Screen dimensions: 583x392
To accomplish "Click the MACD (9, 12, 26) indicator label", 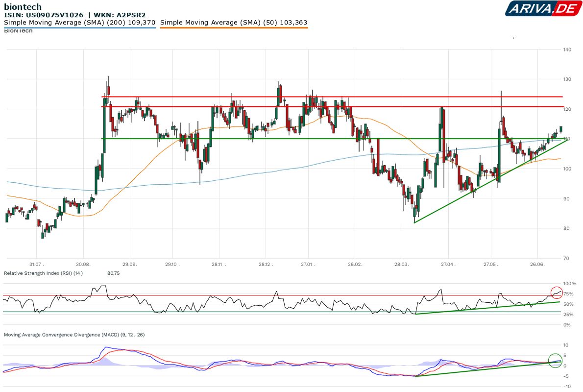I will (74, 335).
